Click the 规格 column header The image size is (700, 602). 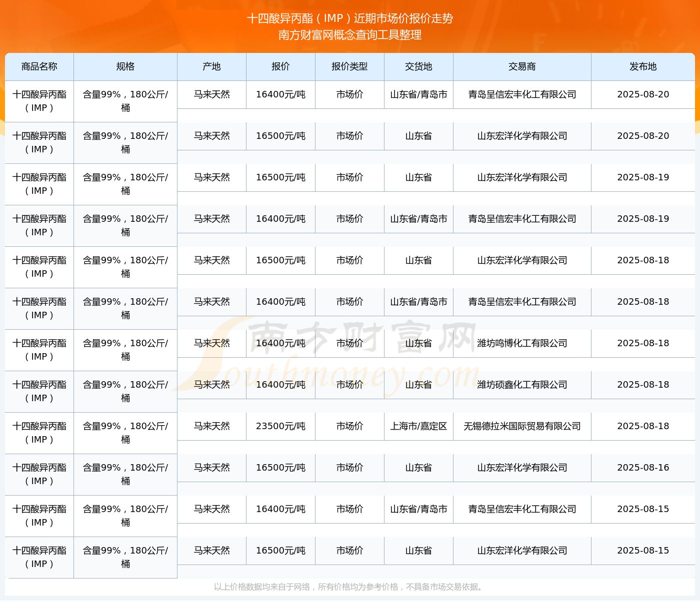[125, 66]
